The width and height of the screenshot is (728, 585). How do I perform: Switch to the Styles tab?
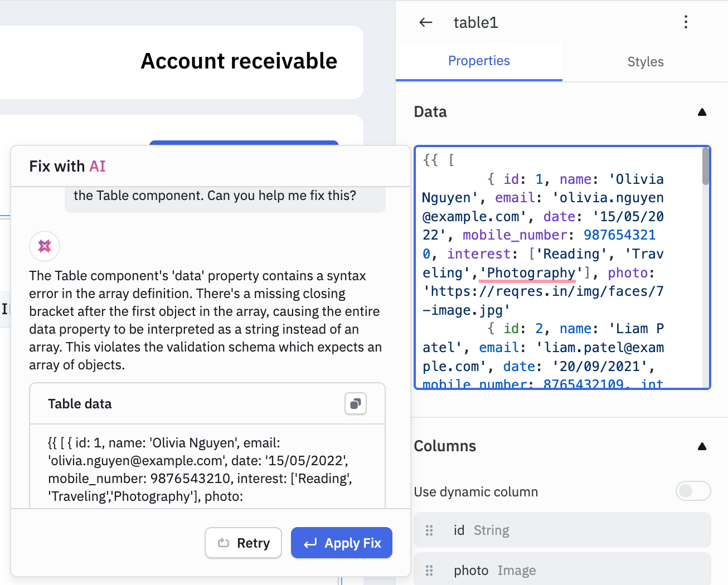(646, 62)
